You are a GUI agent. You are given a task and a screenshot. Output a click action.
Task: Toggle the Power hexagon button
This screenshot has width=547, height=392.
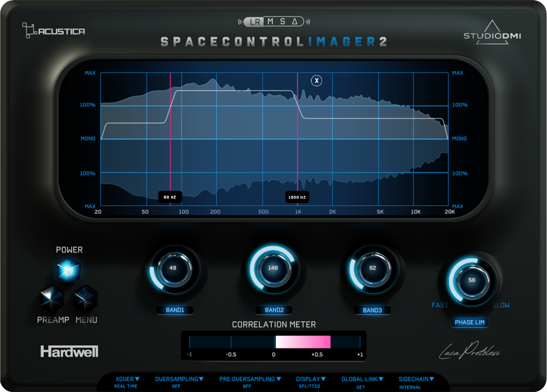tap(68, 270)
